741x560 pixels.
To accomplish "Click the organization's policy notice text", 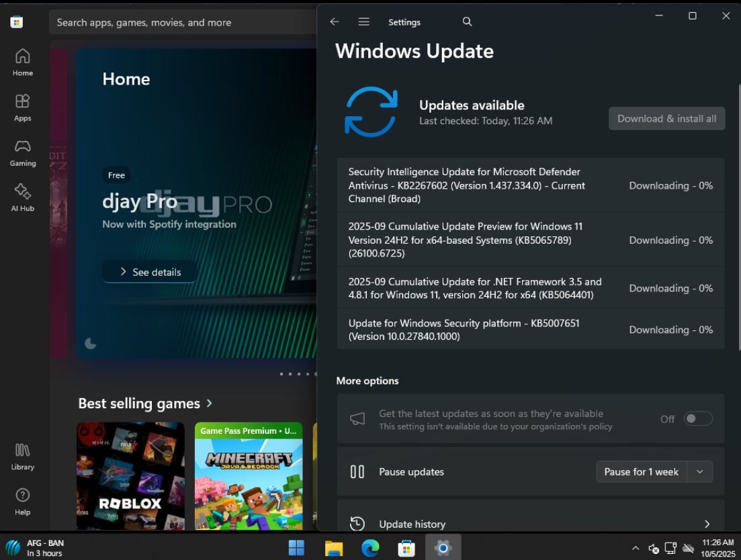I will point(495,426).
